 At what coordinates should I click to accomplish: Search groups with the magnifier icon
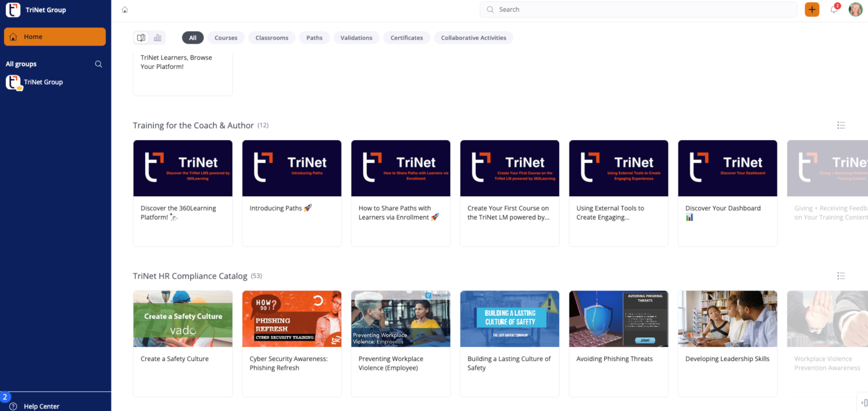(98, 64)
